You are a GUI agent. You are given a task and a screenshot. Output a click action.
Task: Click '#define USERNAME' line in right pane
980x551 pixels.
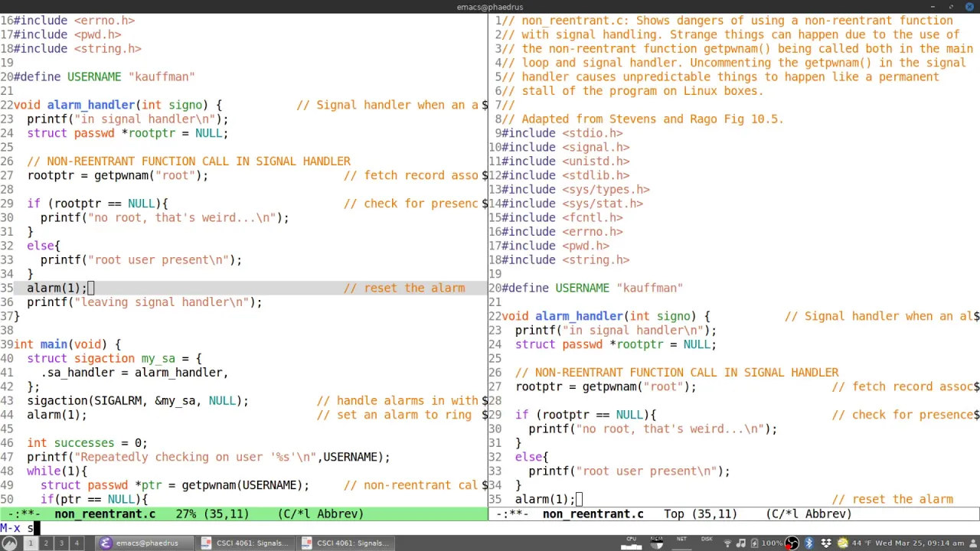pos(592,288)
